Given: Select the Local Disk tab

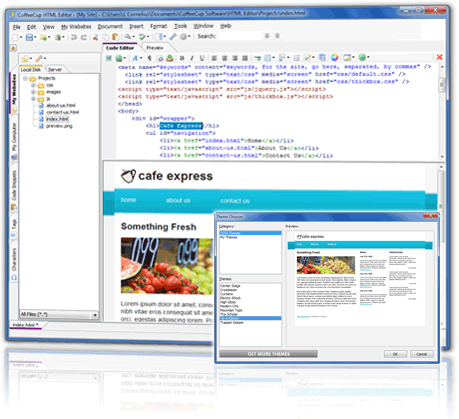Looking at the screenshot, I should tap(31, 70).
